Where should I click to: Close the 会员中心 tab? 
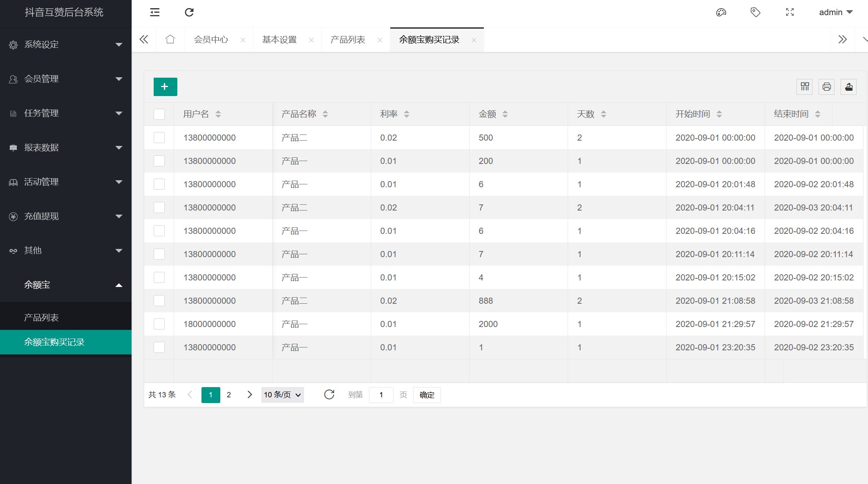click(243, 40)
